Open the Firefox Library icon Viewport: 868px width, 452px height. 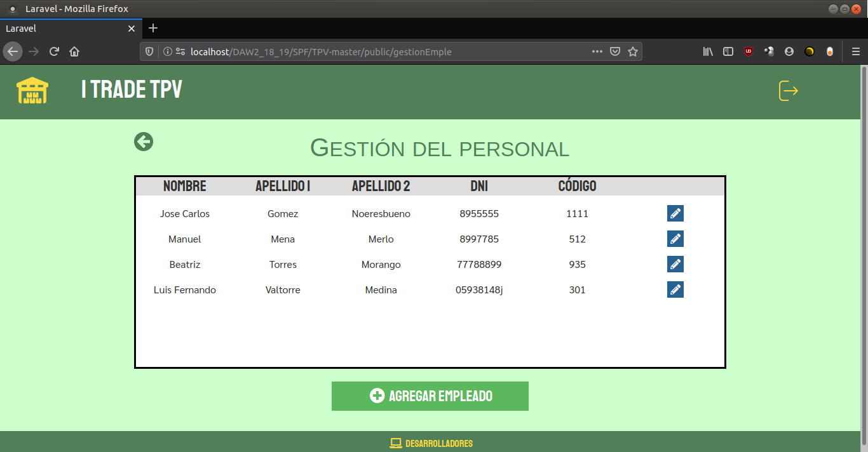click(x=708, y=51)
